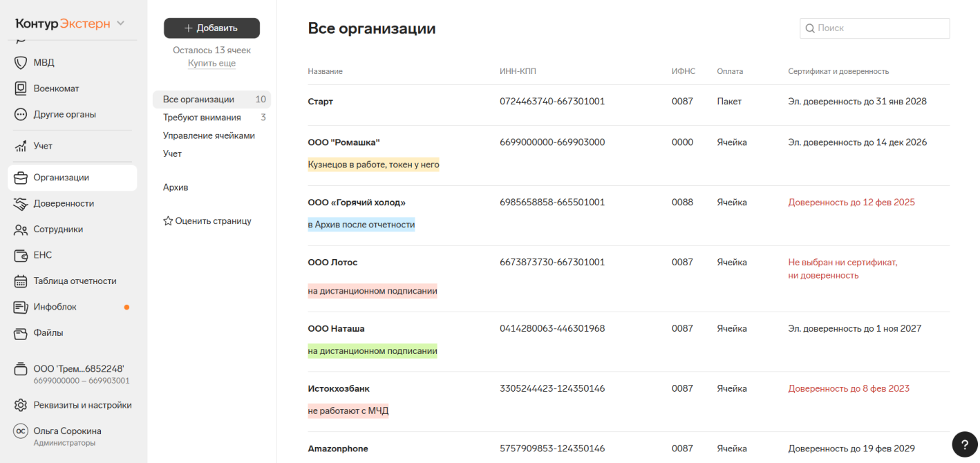Click the Пакет payment cell for Старт
The height and width of the screenshot is (463, 980).
[x=729, y=102]
